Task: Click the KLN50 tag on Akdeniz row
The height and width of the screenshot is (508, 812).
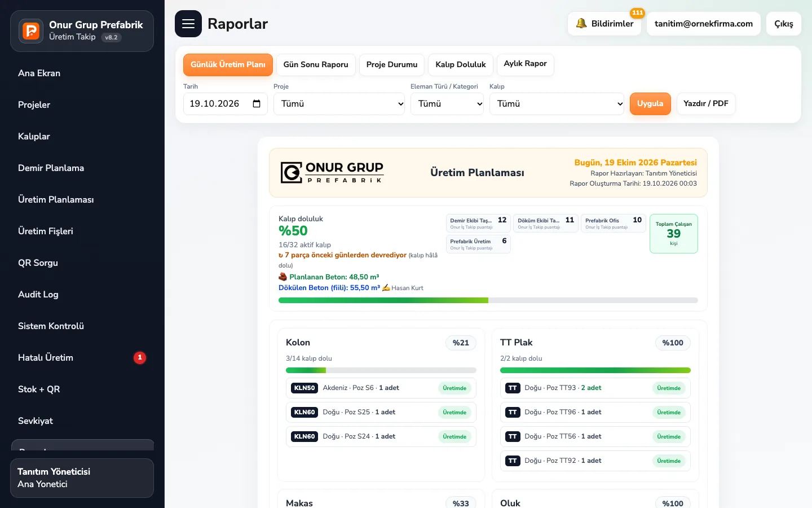Action: 304,388
